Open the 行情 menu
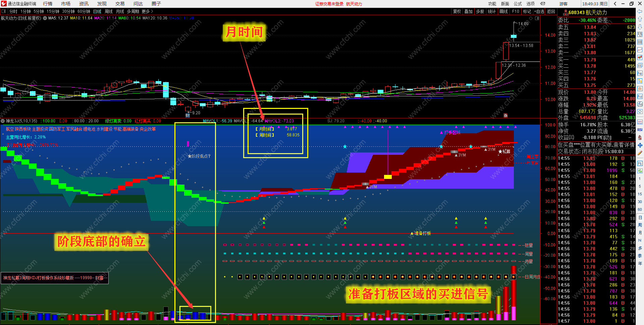Viewport: 644px width, 325px height. click(48, 4)
